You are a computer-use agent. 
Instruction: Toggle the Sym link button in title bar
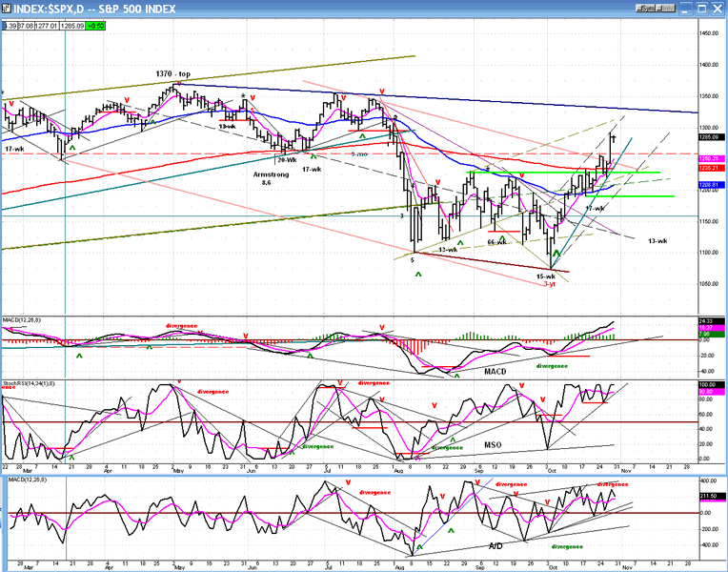(646, 8)
